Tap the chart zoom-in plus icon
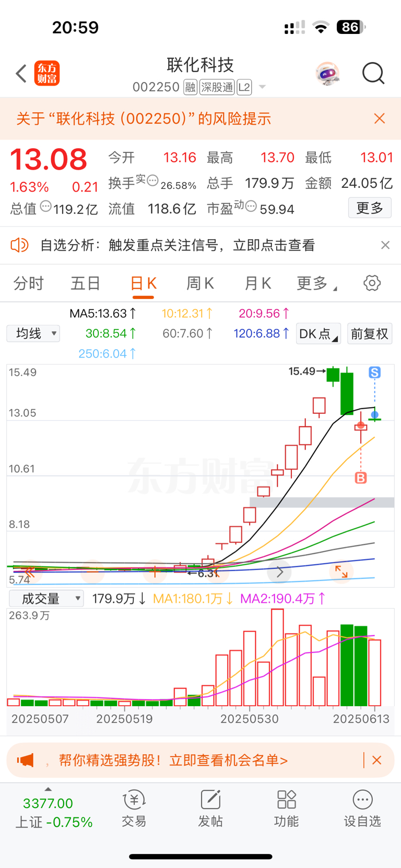This screenshot has width=401, height=868. tap(155, 572)
